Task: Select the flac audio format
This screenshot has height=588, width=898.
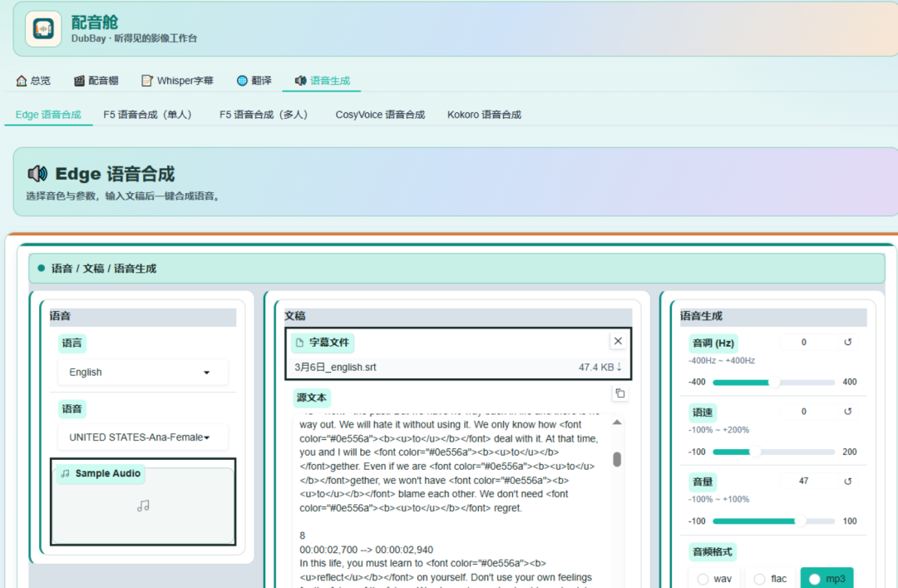Action: click(x=770, y=578)
